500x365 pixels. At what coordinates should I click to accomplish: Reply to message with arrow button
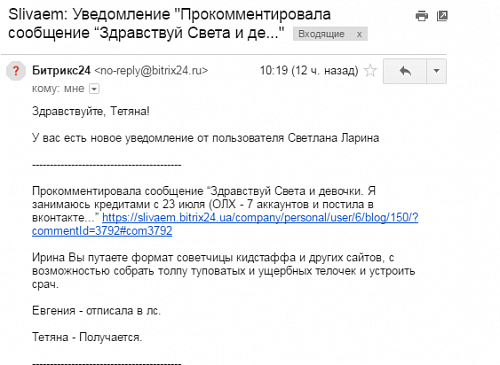coord(405,71)
